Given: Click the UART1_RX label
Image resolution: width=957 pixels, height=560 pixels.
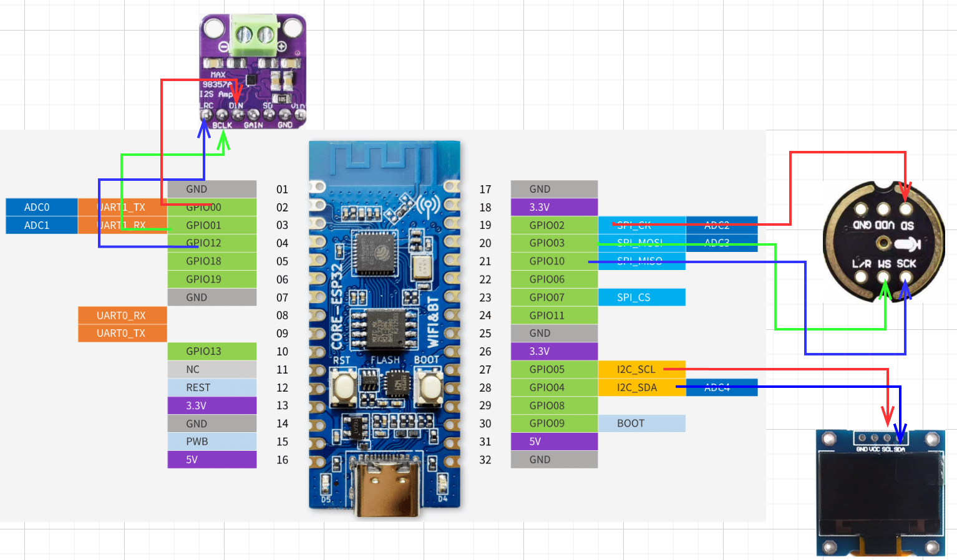Looking at the screenshot, I should (x=122, y=225).
